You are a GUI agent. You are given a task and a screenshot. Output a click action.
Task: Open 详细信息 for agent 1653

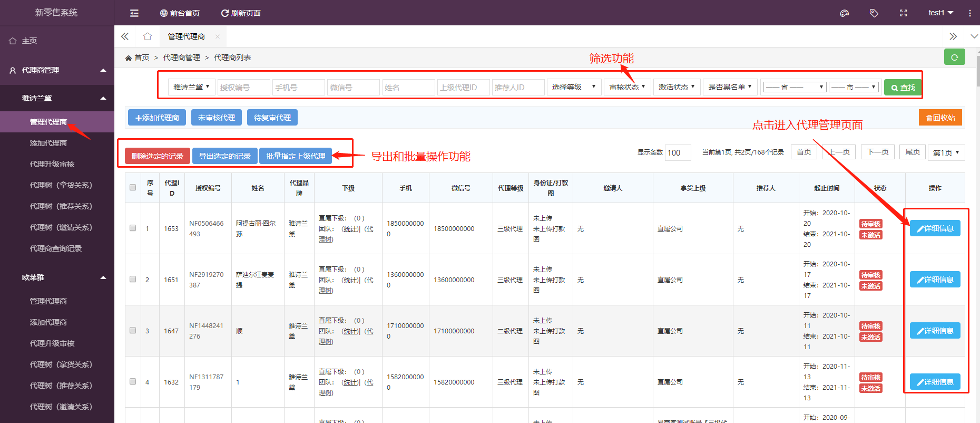click(935, 228)
